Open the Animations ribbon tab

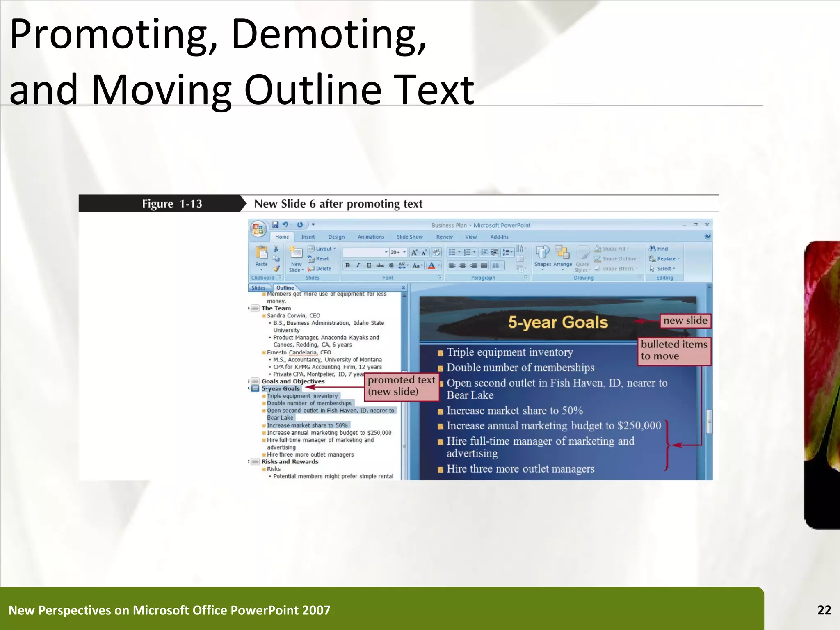371,237
